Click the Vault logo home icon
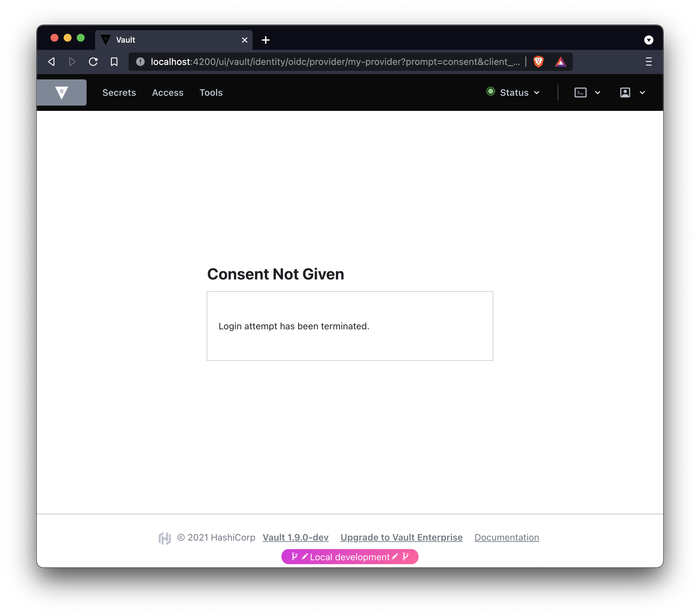Screen dimensions: 700x616 click(62, 92)
